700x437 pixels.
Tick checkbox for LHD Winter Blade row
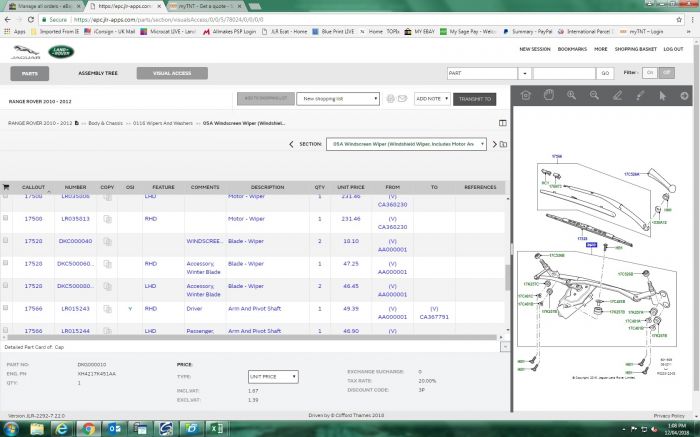[5, 285]
